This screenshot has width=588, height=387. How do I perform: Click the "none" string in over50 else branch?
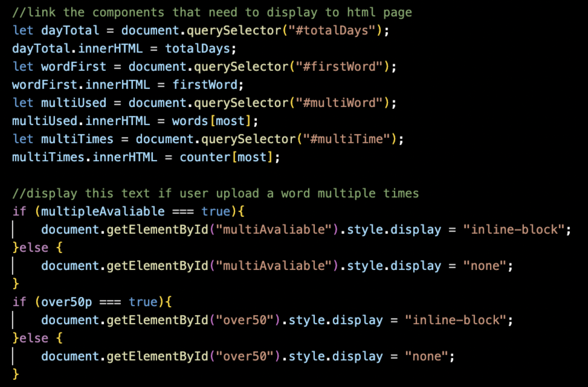pyautogui.click(x=426, y=356)
